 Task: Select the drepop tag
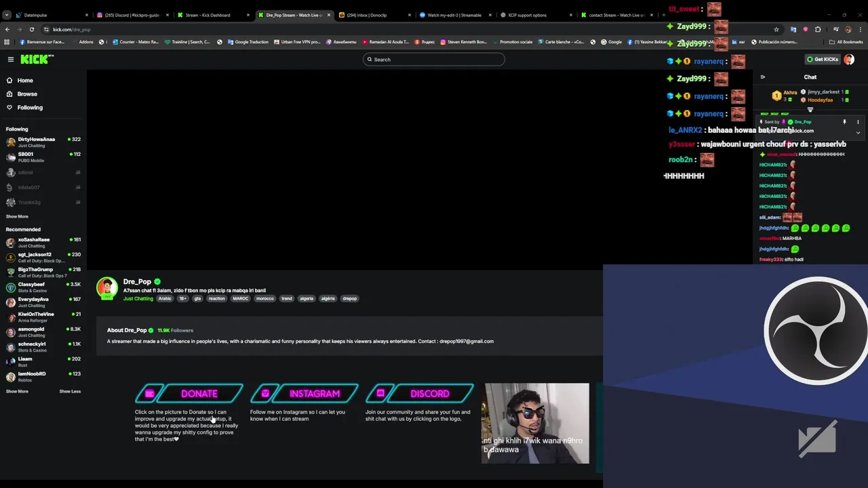(349, 299)
